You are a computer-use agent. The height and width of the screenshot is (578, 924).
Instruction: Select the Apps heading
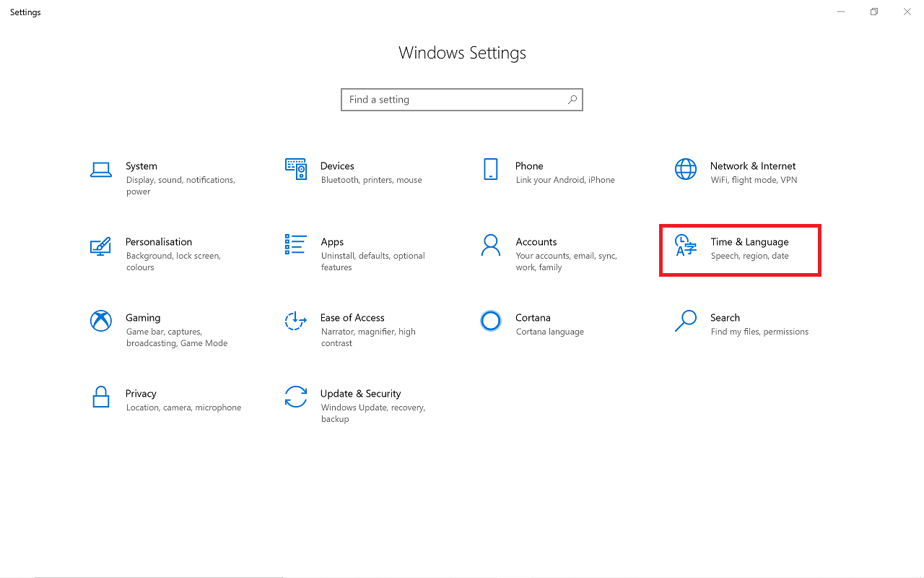tap(332, 242)
